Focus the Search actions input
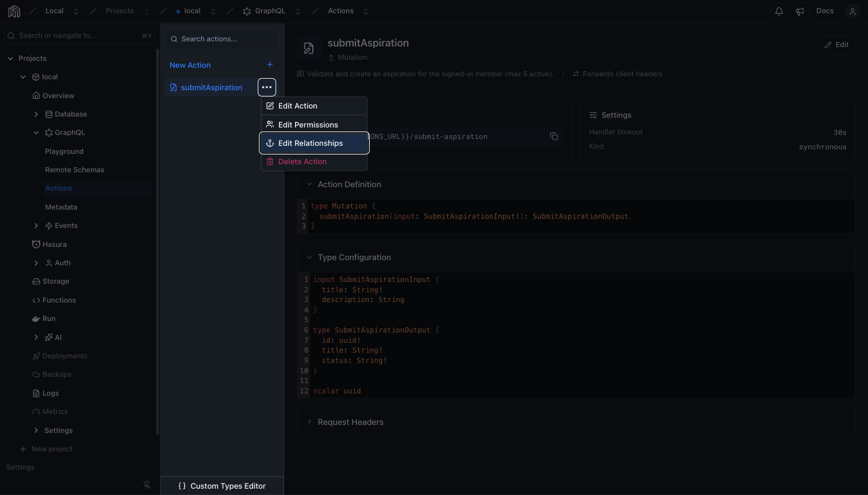This screenshot has width=868, height=495. (x=222, y=39)
